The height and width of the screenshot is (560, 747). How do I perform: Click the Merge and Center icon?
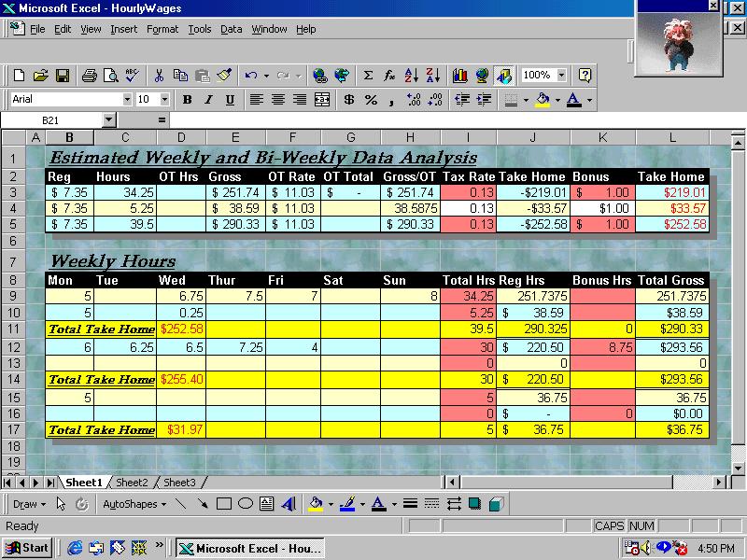point(324,100)
